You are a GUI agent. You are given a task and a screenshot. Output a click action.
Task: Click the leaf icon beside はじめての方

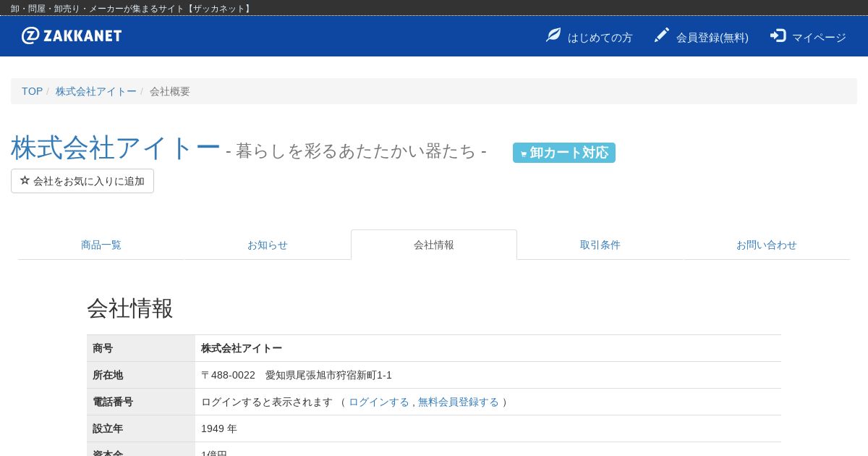[553, 35]
